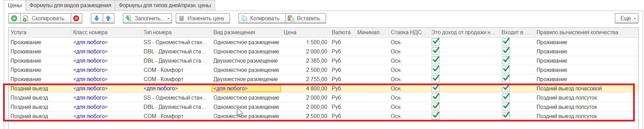The height and width of the screenshot is (129, 644).
Task: Toggle income checkbox in 4 800,00 row
Action: [x=435, y=88]
